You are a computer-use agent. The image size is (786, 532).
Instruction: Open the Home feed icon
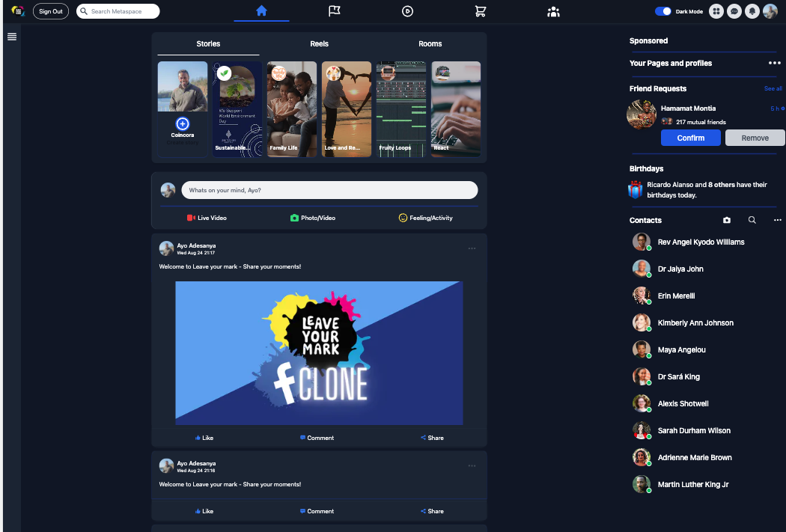pyautogui.click(x=261, y=11)
